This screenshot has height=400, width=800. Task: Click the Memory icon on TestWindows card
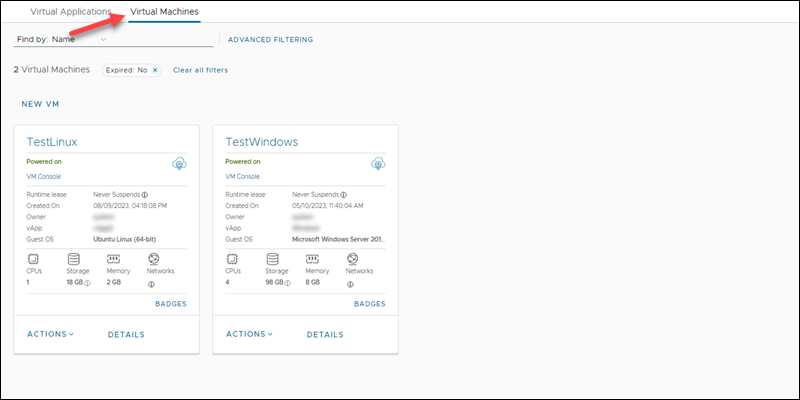[312, 259]
